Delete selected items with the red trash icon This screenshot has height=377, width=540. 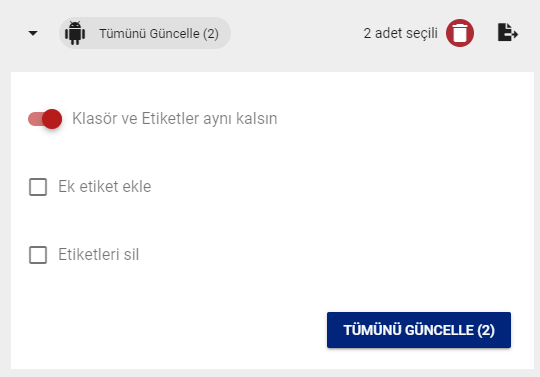point(460,33)
